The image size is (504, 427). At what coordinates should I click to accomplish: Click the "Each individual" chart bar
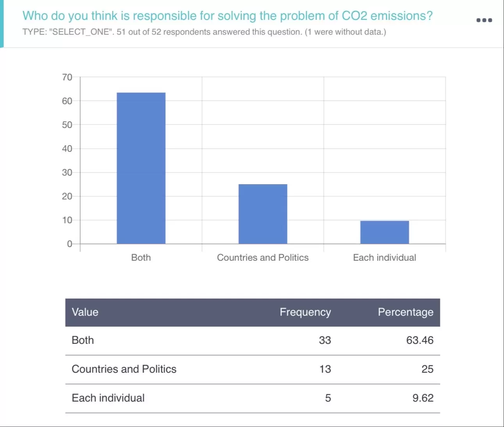click(385, 232)
